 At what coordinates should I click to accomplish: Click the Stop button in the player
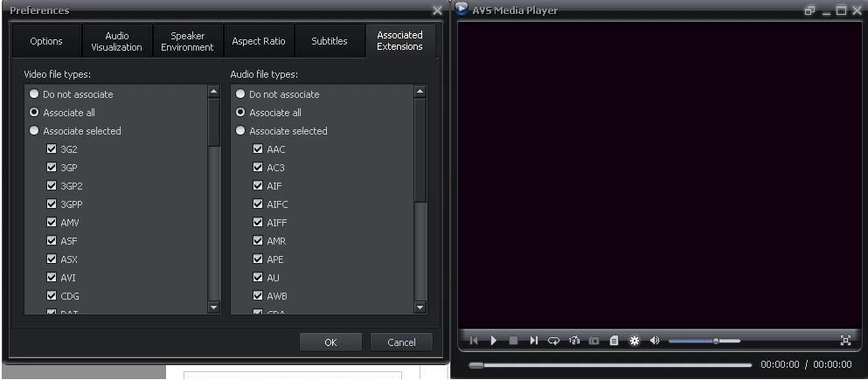(x=513, y=341)
